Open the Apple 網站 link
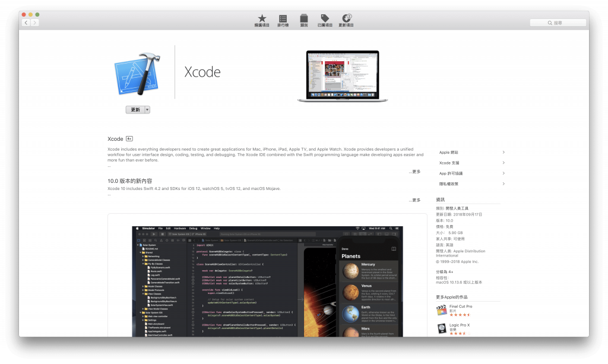Viewport: 608px width, 364px height. click(449, 153)
